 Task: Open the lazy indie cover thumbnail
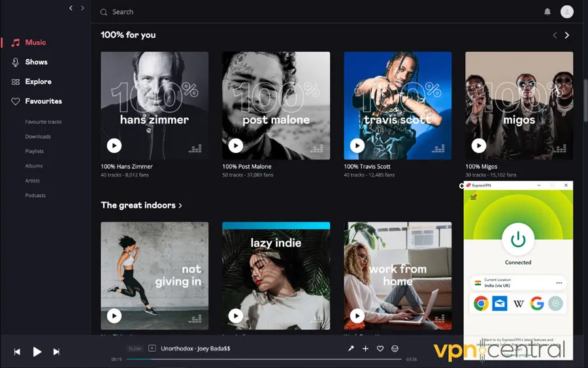pyautogui.click(x=276, y=276)
